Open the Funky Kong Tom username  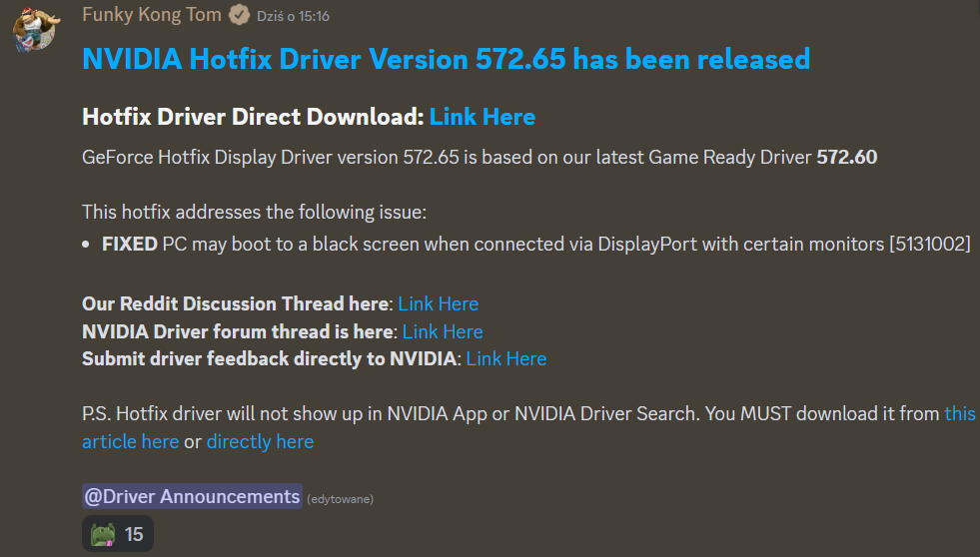(x=152, y=16)
